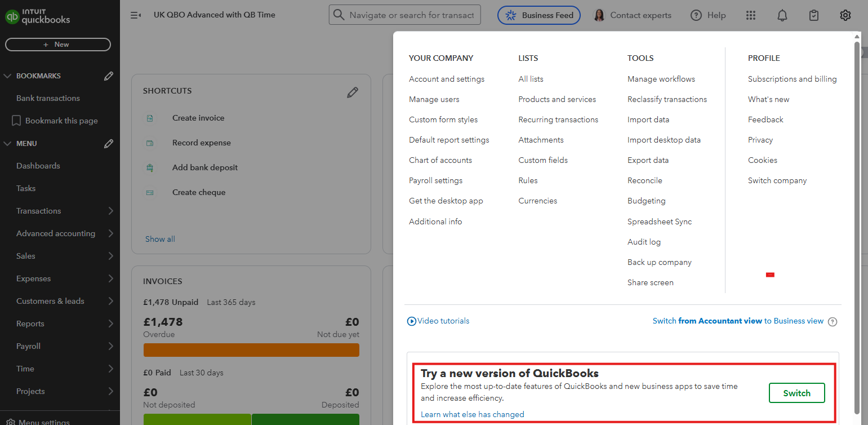This screenshot has width=868, height=425.
Task: Expand the Transactions submenu
Action: click(x=110, y=211)
